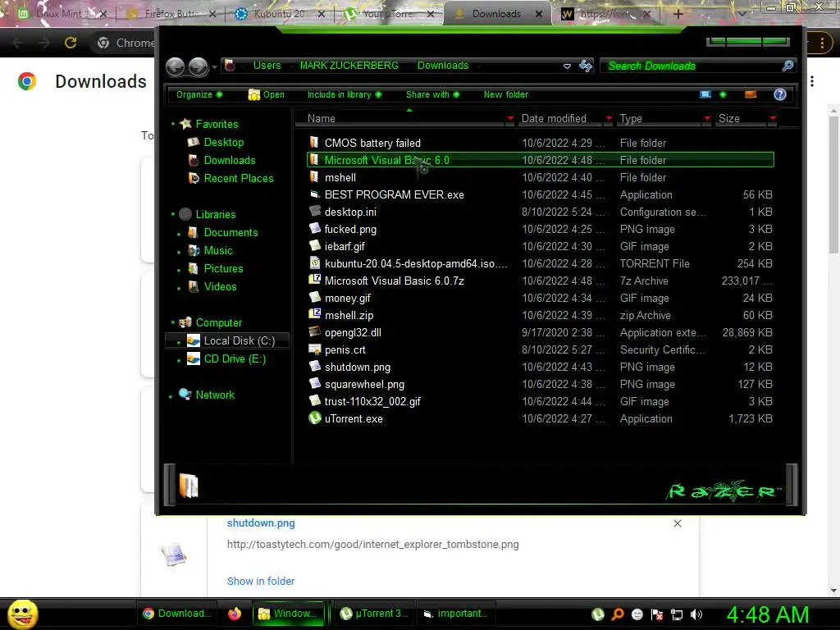Open the Include in library dropdown
The width and height of the screenshot is (840, 630).
point(344,94)
